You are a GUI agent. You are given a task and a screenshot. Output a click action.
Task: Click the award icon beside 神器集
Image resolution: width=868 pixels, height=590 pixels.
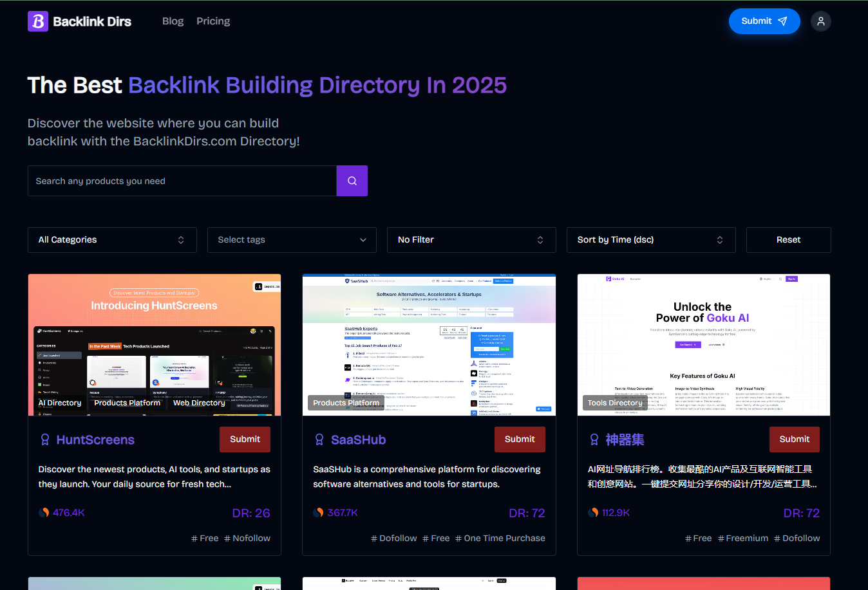click(594, 439)
